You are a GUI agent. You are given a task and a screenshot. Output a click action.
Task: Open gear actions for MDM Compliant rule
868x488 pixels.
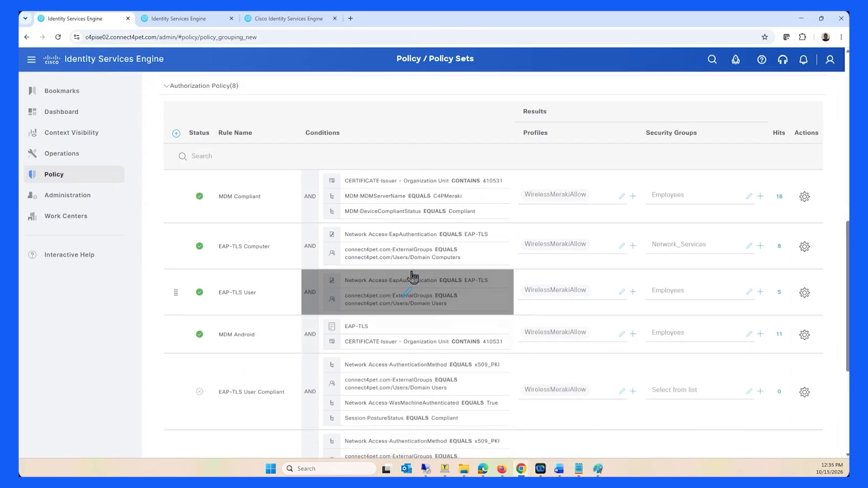point(804,197)
